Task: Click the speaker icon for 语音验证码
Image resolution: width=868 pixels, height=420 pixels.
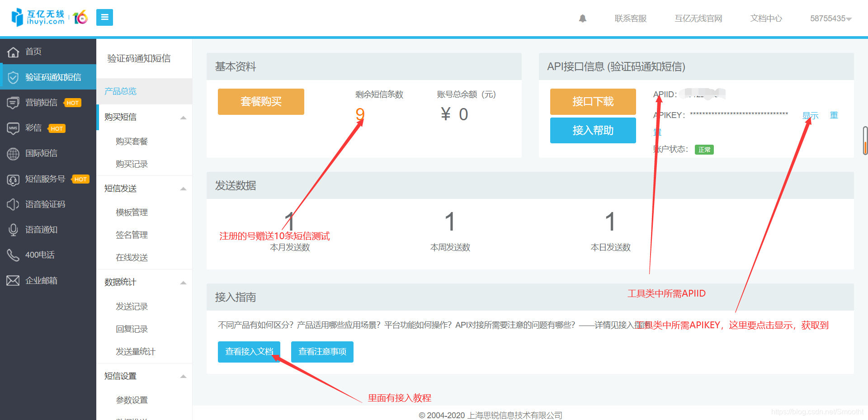Action: [13, 204]
